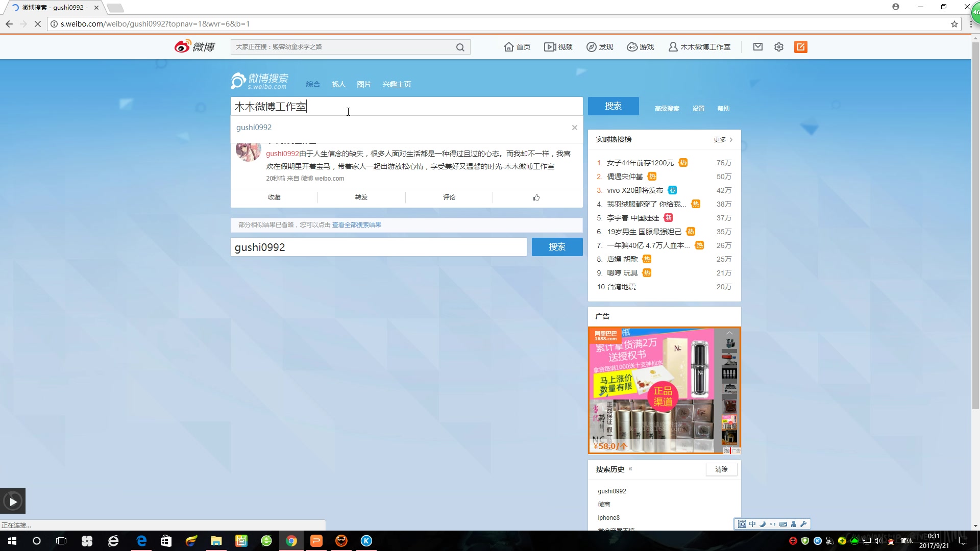Open hot search vivo X20即将发布

click(x=635, y=190)
